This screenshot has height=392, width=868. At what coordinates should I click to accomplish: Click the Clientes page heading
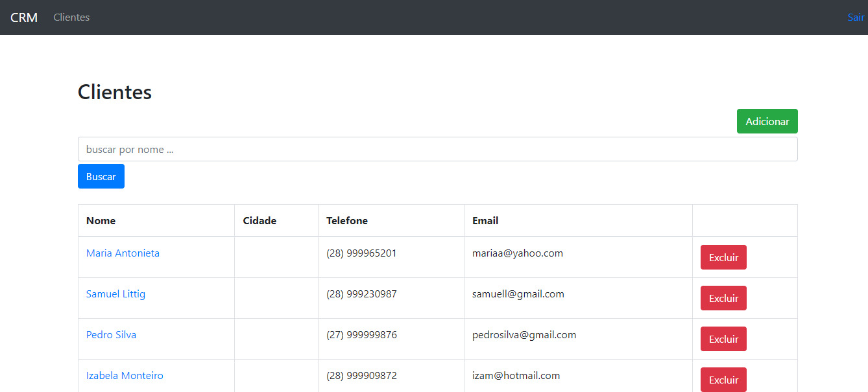coord(115,92)
